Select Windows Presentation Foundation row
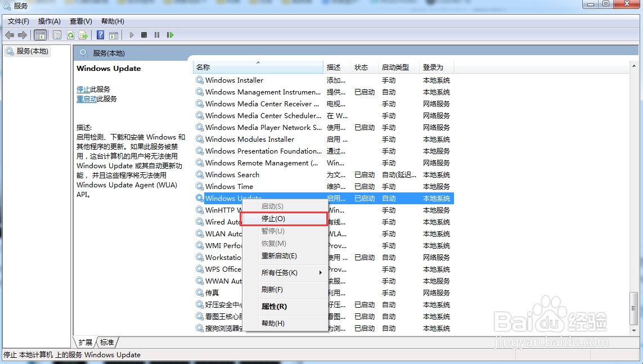The width and height of the screenshot is (643, 364). click(324, 151)
